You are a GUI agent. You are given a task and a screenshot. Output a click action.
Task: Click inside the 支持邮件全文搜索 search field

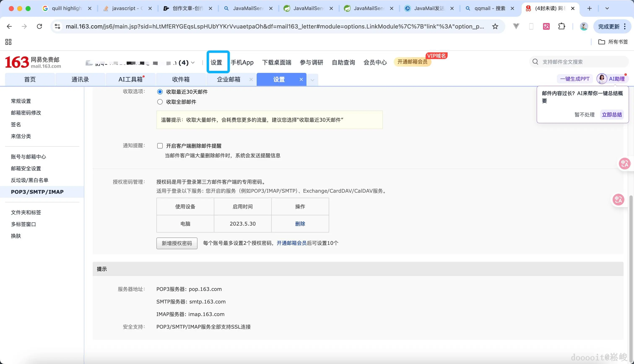[x=576, y=62]
